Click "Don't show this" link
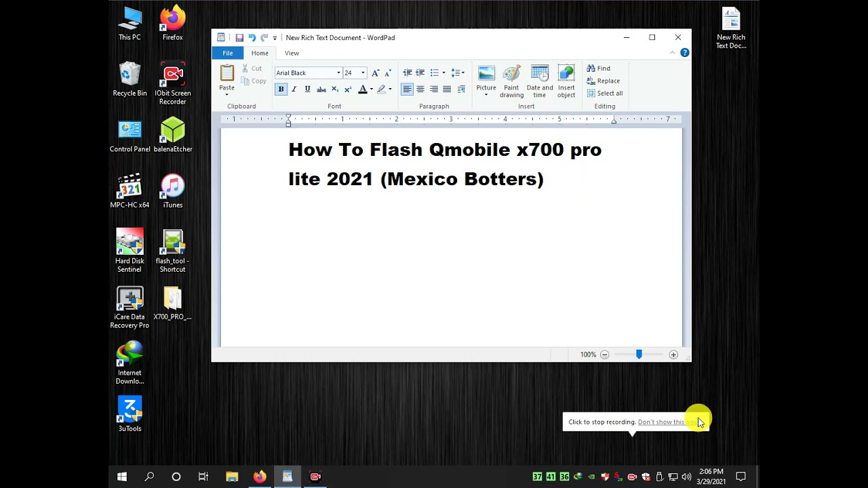Viewport: 868px width, 488px height. [661, 422]
